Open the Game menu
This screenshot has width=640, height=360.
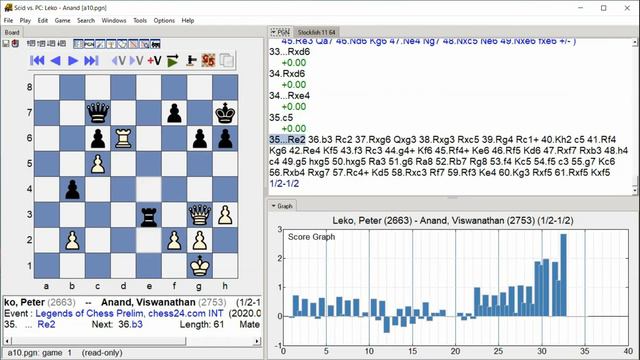pos(62,20)
